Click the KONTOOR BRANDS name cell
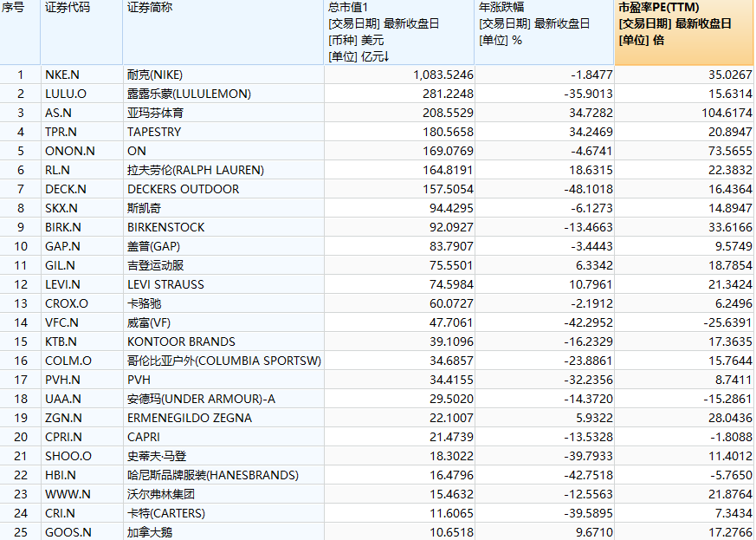 [223, 342]
